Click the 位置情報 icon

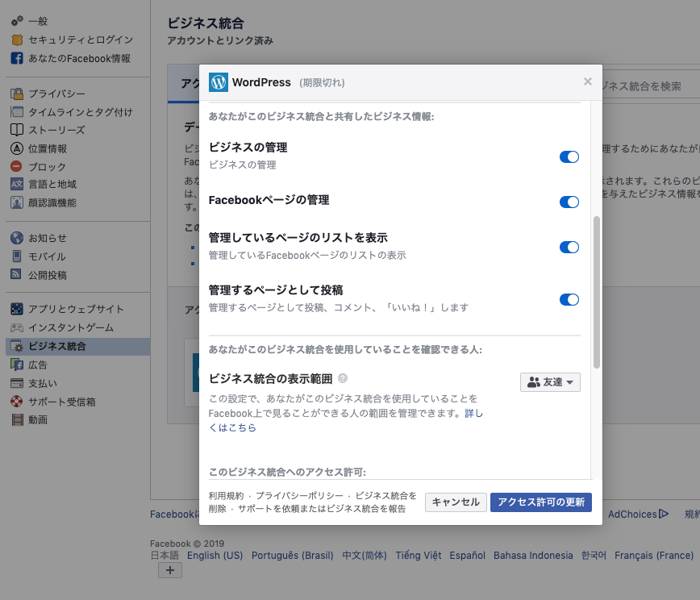[x=17, y=148]
